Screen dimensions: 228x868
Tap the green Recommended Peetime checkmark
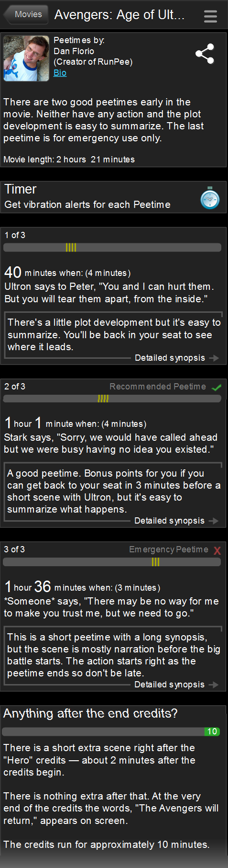point(217,387)
